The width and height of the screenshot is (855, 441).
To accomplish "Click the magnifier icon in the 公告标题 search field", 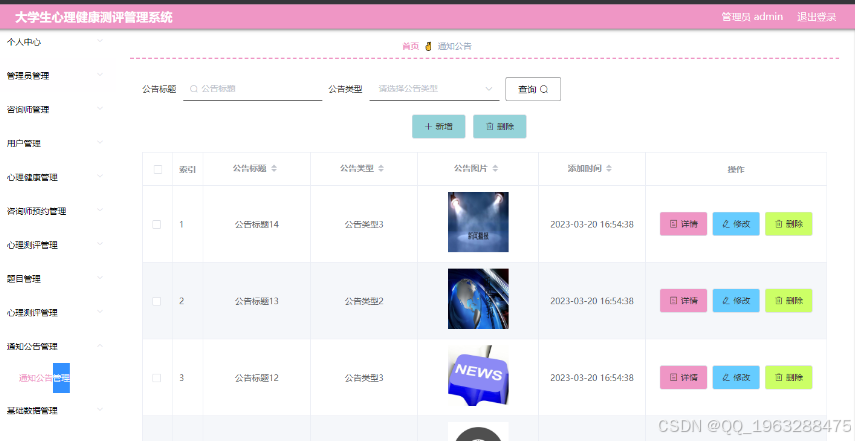I will coord(193,89).
